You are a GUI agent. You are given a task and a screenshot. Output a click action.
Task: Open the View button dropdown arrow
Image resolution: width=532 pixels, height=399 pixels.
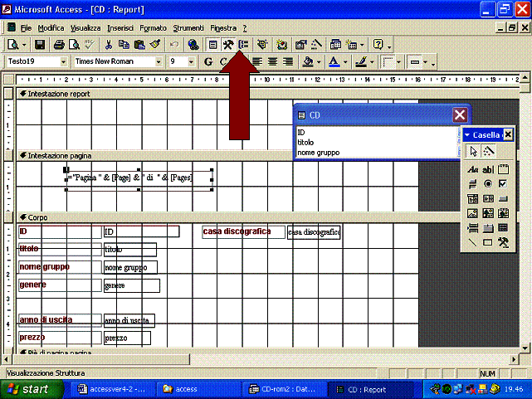[x=24, y=45]
